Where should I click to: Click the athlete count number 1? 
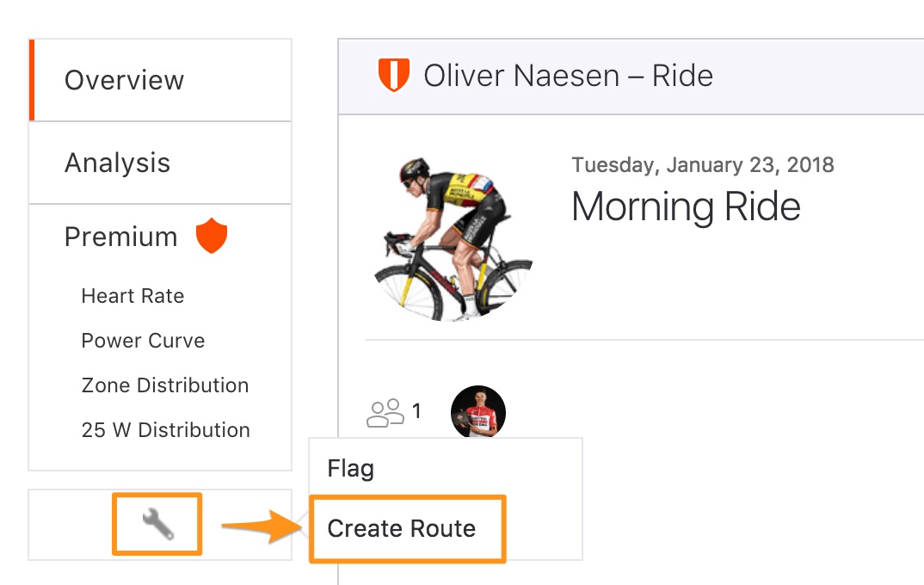pos(416,410)
